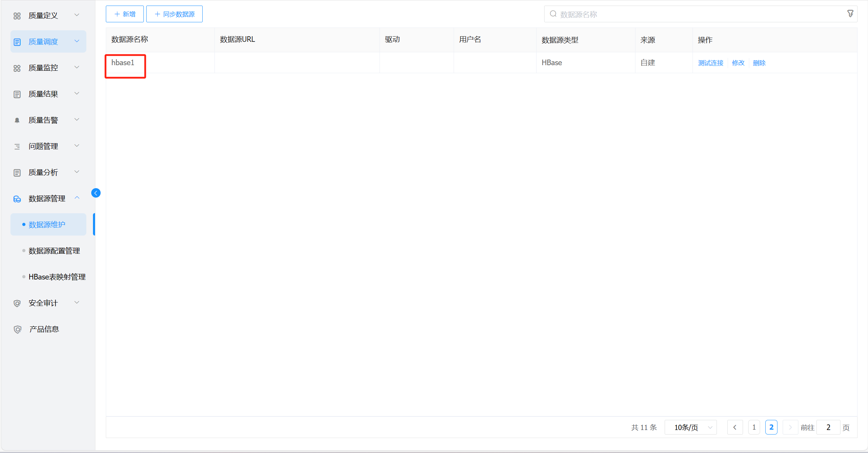The width and height of the screenshot is (868, 453).
Task: Open 数据源配置管理 submenu item
Action: coord(54,251)
